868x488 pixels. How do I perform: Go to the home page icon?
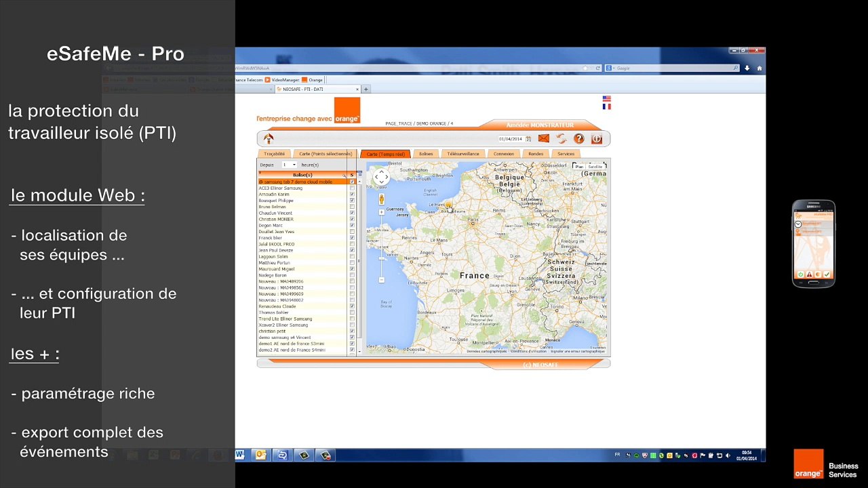(269, 138)
